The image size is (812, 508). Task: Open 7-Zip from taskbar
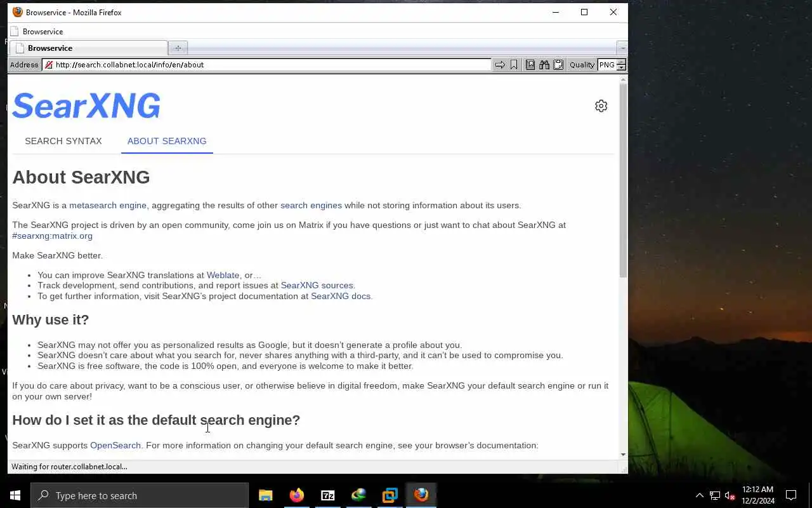(x=328, y=495)
